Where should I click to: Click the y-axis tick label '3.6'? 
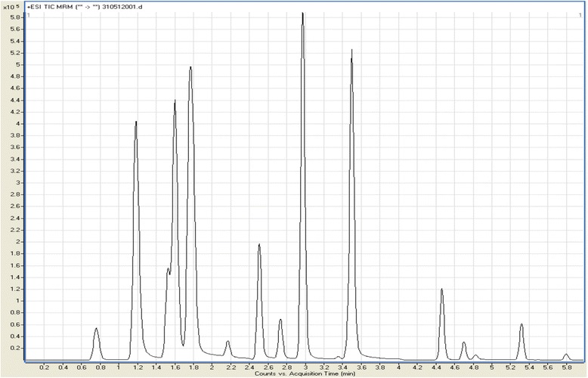[16, 147]
